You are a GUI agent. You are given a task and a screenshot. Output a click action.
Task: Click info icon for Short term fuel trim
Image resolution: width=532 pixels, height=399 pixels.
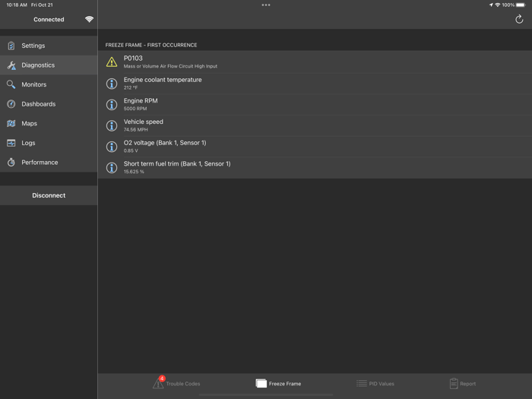(x=112, y=168)
